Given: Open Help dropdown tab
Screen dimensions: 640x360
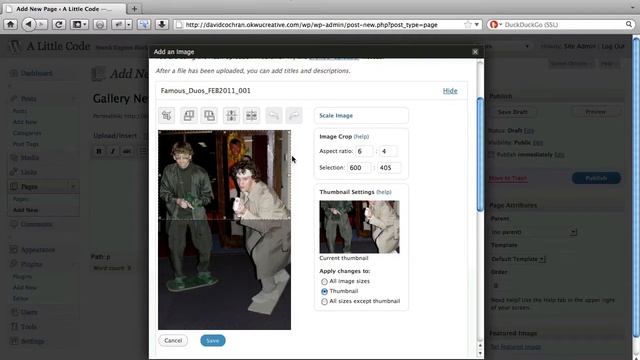Looking at the screenshot, I should point(609,64).
